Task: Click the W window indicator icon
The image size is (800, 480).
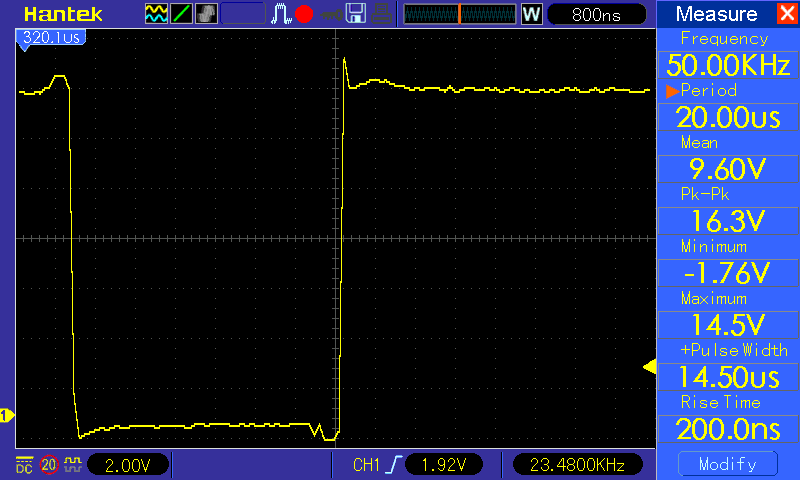Action: [532, 14]
